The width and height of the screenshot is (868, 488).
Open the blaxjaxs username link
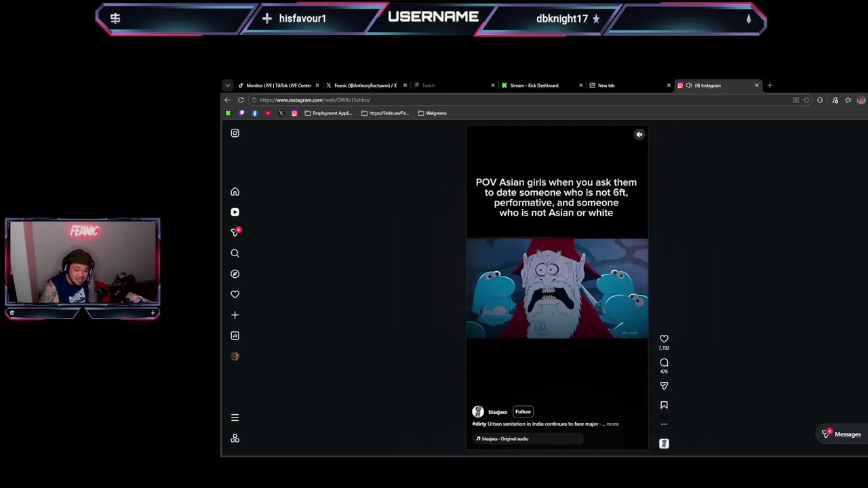click(x=498, y=412)
